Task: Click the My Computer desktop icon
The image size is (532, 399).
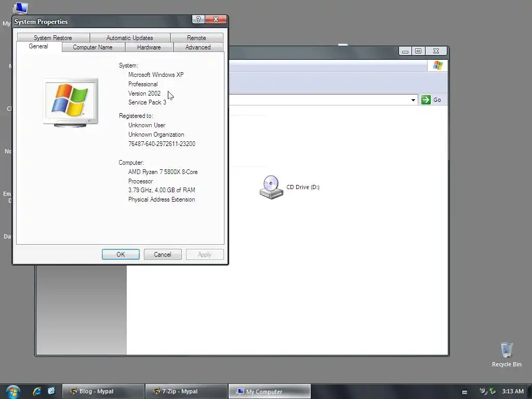Action: pos(20,8)
